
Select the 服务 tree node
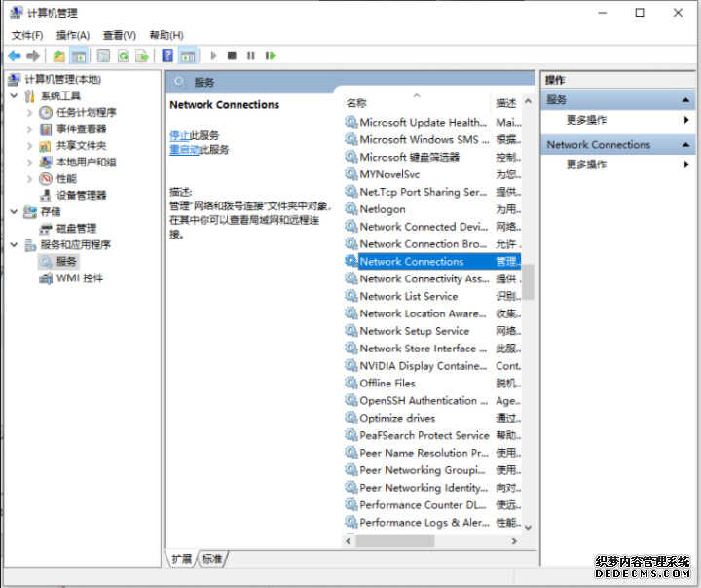(x=66, y=261)
